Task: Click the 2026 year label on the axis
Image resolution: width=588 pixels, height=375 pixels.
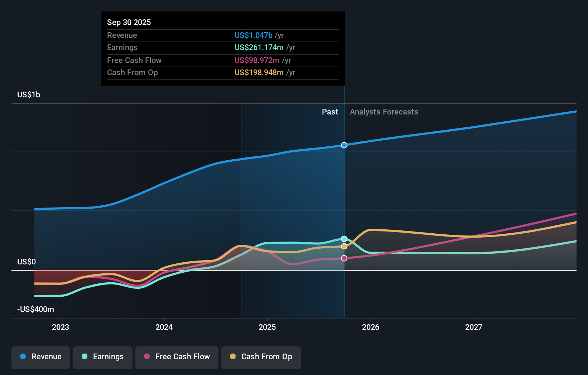Action: pos(371,327)
